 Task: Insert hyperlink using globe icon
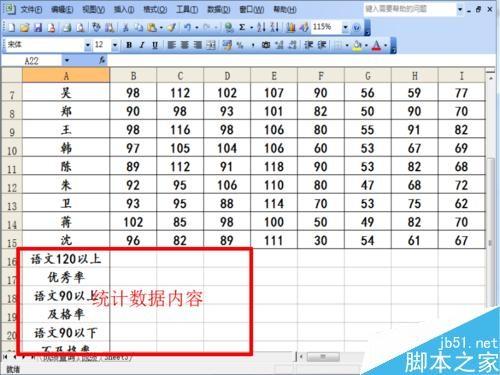(229, 27)
